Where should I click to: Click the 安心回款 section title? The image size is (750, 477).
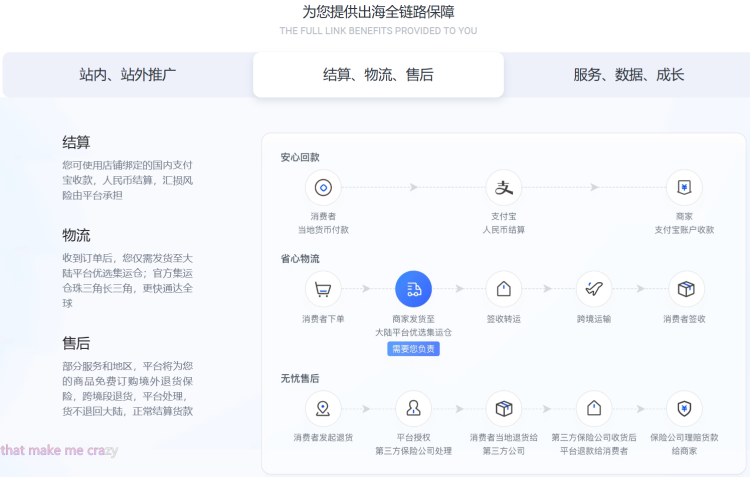pyautogui.click(x=300, y=157)
